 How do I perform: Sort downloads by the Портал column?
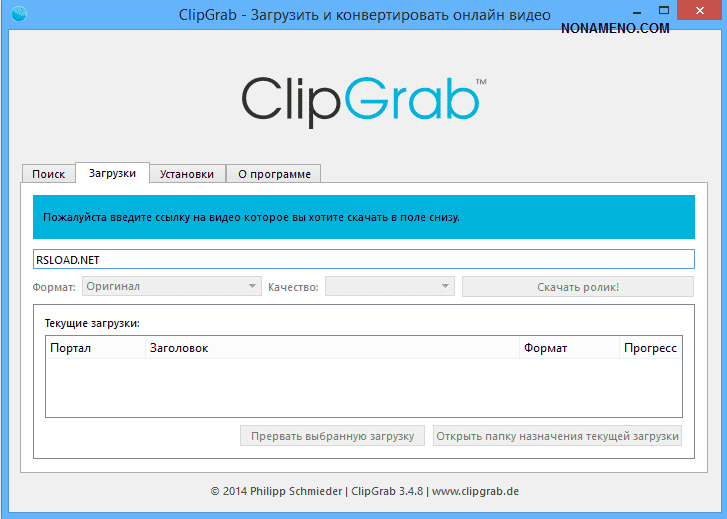tap(94, 348)
